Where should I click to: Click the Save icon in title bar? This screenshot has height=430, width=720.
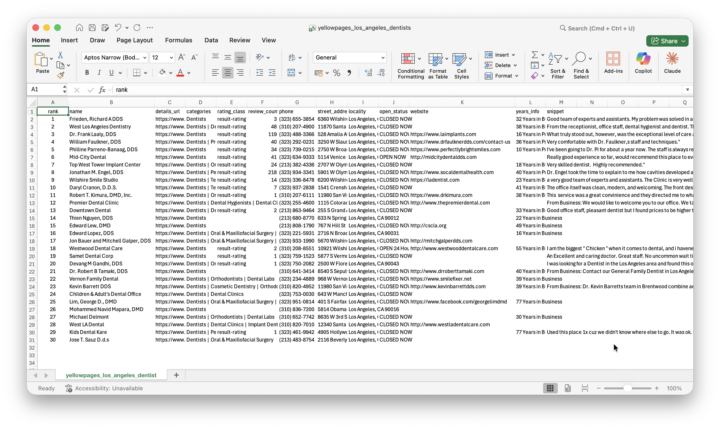[92, 28]
